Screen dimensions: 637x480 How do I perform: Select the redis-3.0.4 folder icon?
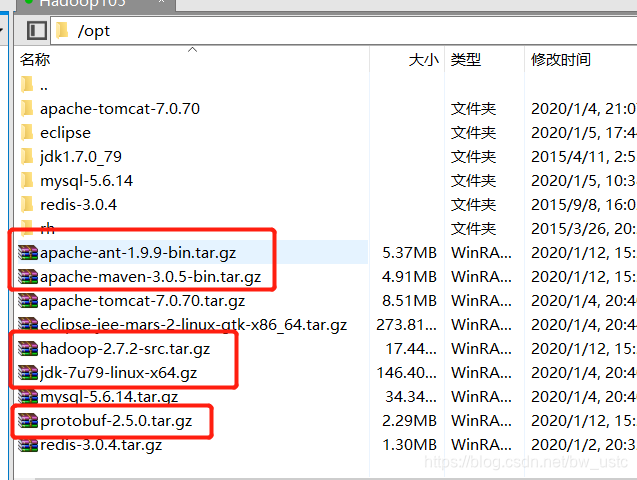[27, 204]
